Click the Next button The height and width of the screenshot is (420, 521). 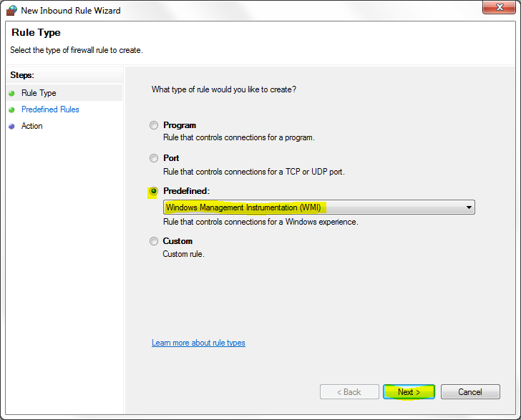pyautogui.click(x=409, y=392)
